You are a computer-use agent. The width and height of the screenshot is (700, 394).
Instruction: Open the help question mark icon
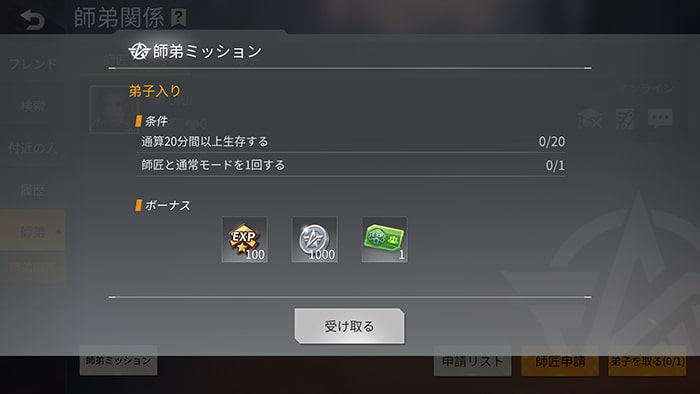pyautogui.click(x=179, y=18)
